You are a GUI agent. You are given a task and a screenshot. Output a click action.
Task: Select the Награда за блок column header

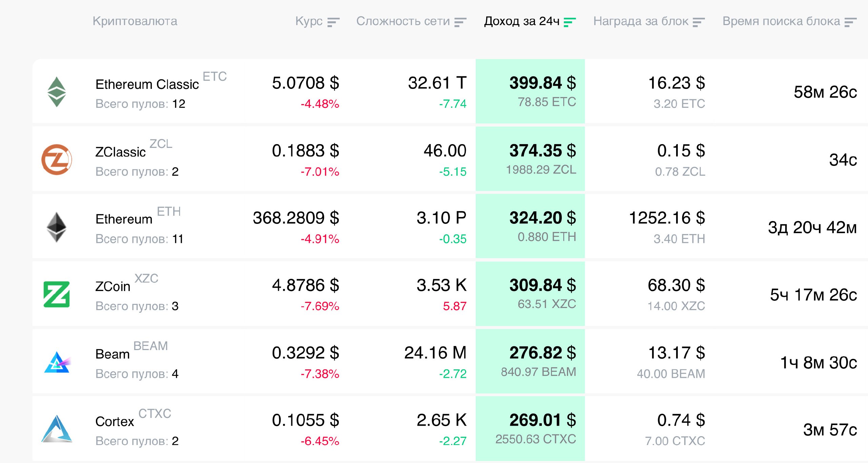pos(641,21)
